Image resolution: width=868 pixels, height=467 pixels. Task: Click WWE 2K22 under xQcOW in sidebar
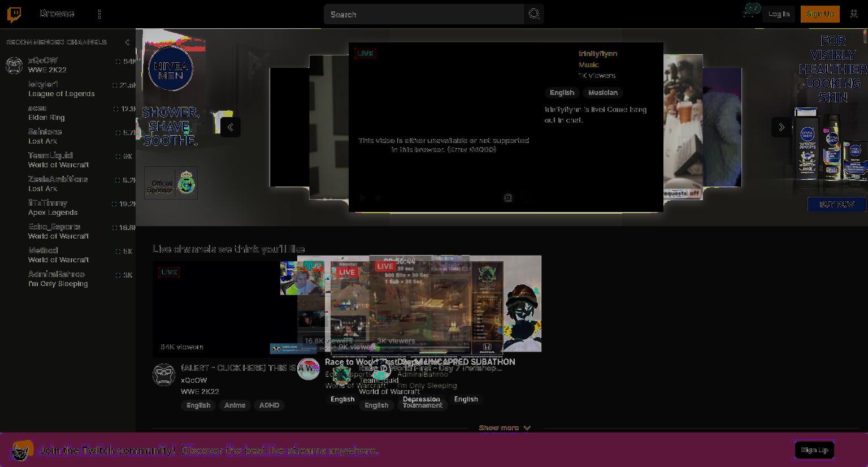[x=47, y=70]
